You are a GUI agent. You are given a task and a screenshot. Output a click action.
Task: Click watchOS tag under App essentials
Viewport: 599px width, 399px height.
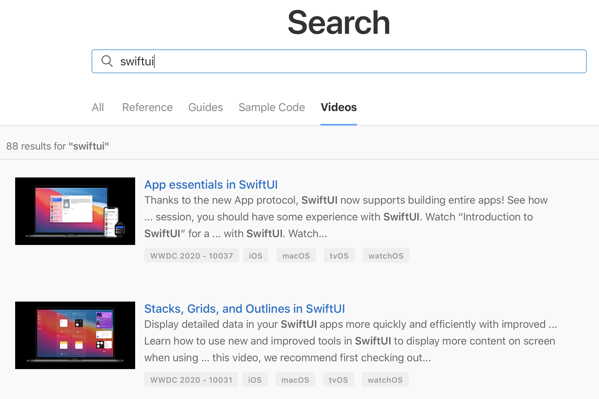[x=386, y=256]
